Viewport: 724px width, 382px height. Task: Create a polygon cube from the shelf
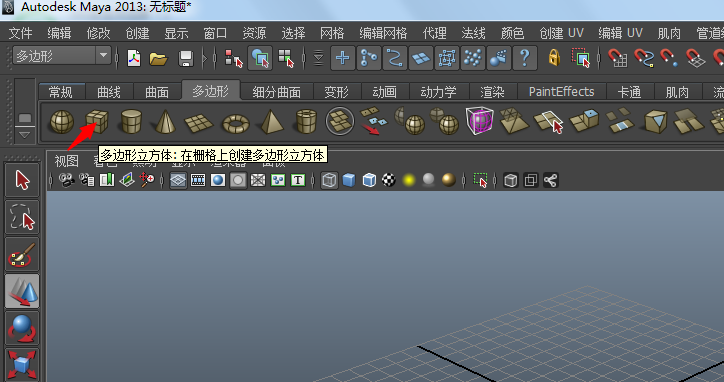97,121
